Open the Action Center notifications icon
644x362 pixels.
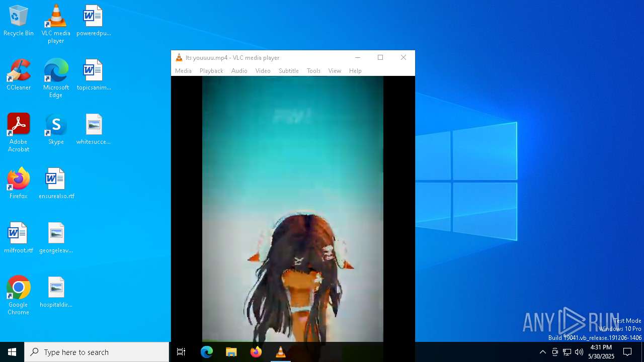(627, 352)
